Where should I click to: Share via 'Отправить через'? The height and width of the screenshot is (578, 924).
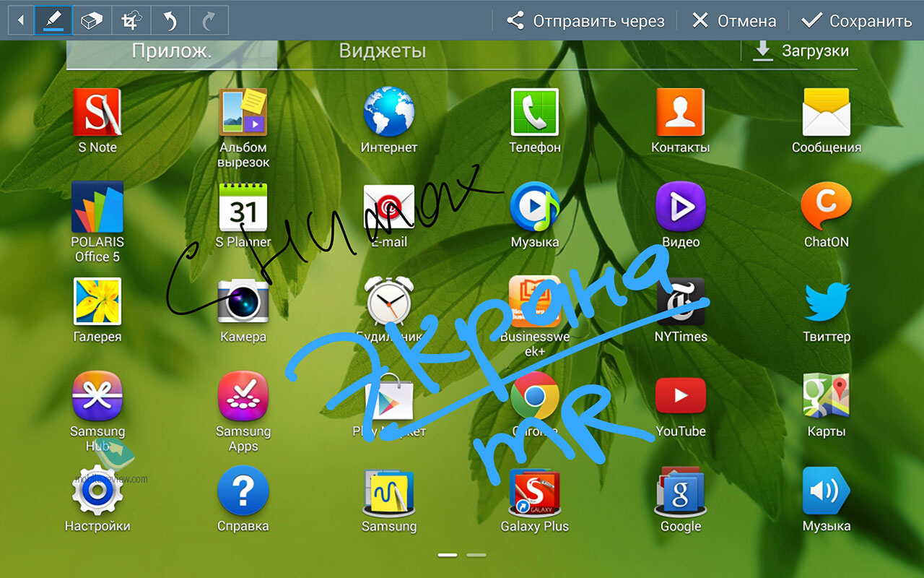585,21
